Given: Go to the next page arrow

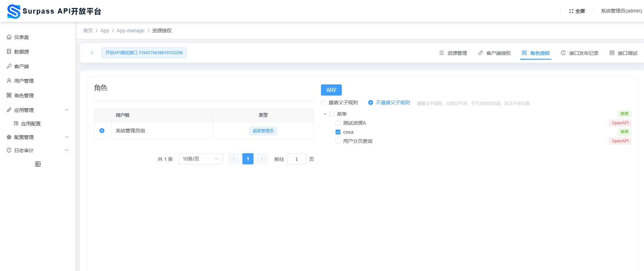Looking at the screenshot, I should click(x=262, y=159).
